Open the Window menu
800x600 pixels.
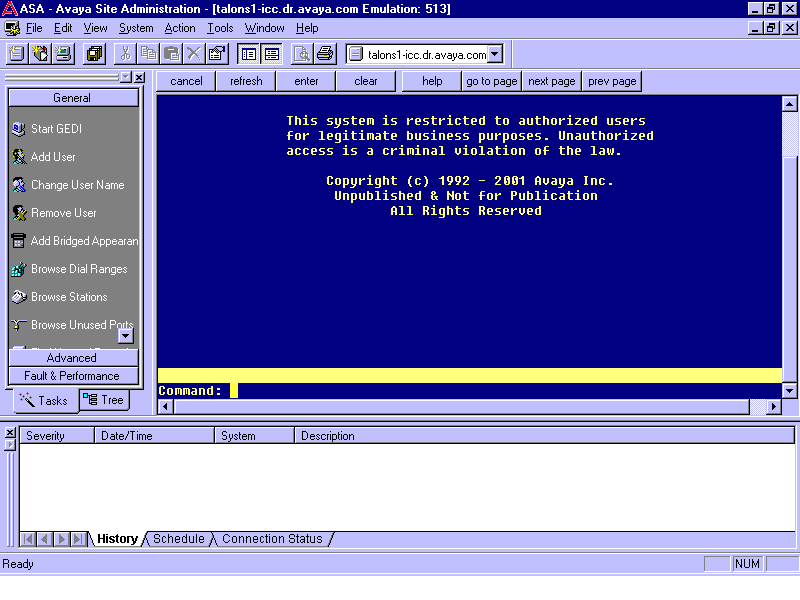pos(264,28)
